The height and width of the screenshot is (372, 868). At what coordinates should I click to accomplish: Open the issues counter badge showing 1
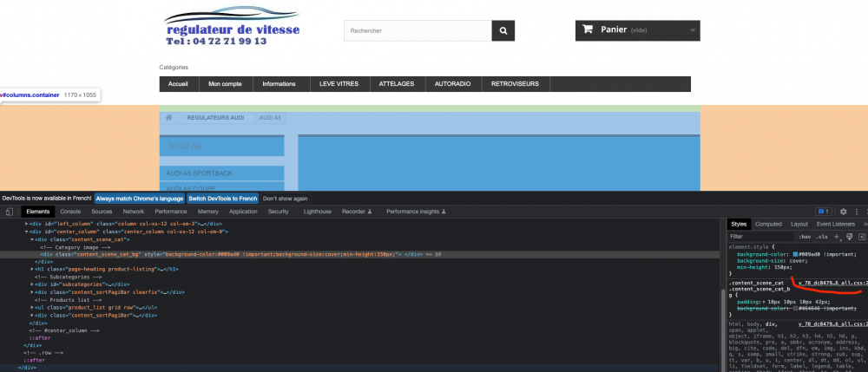click(x=824, y=212)
